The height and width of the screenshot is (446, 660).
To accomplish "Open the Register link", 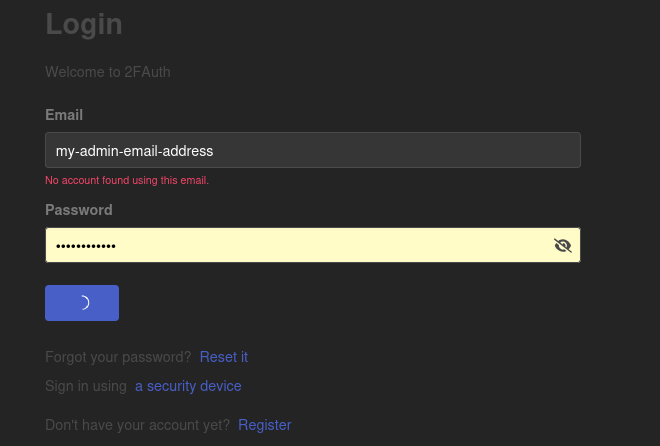I will [265, 425].
